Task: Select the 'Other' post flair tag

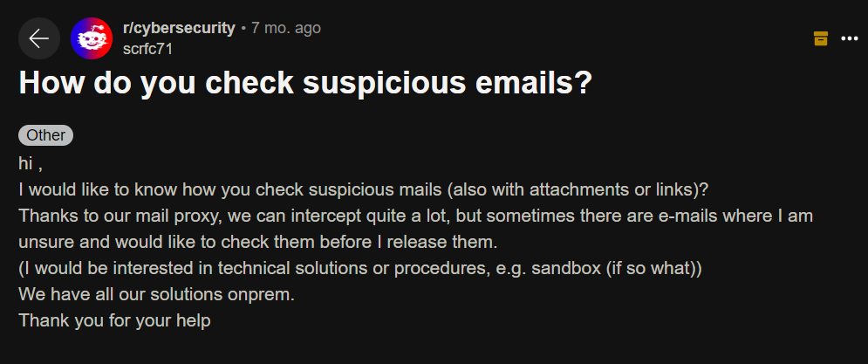Action: pos(45,135)
